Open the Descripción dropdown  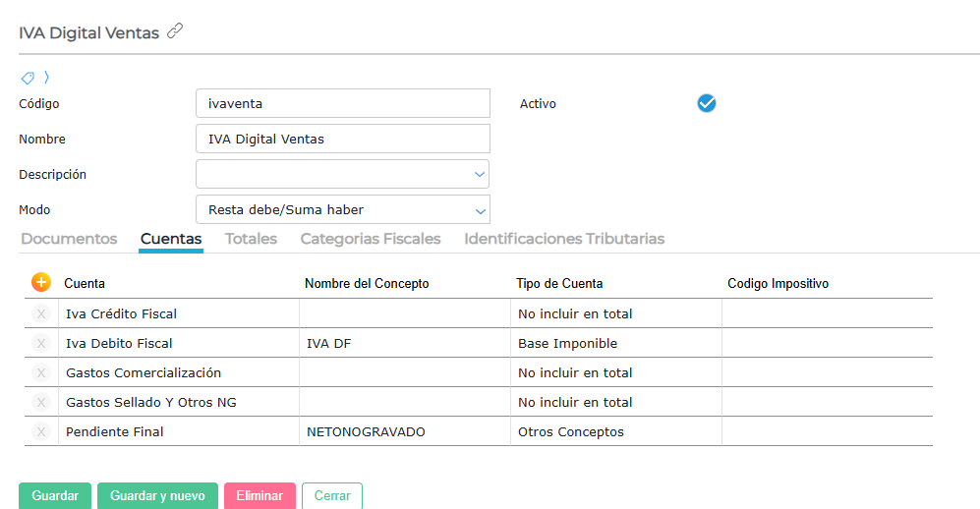pyautogui.click(x=480, y=174)
